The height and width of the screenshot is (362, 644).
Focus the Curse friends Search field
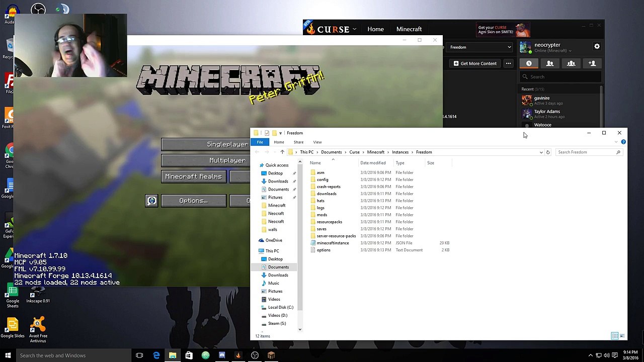[x=560, y=77]
